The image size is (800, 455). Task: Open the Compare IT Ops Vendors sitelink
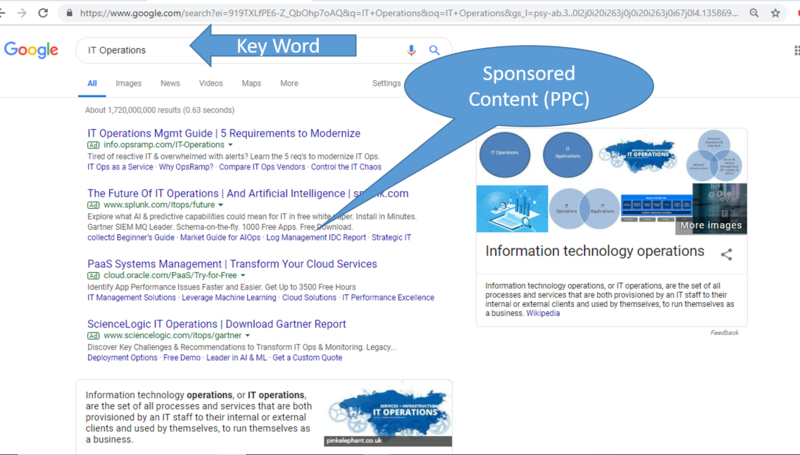pyautogui.click(x=262, y=167)
